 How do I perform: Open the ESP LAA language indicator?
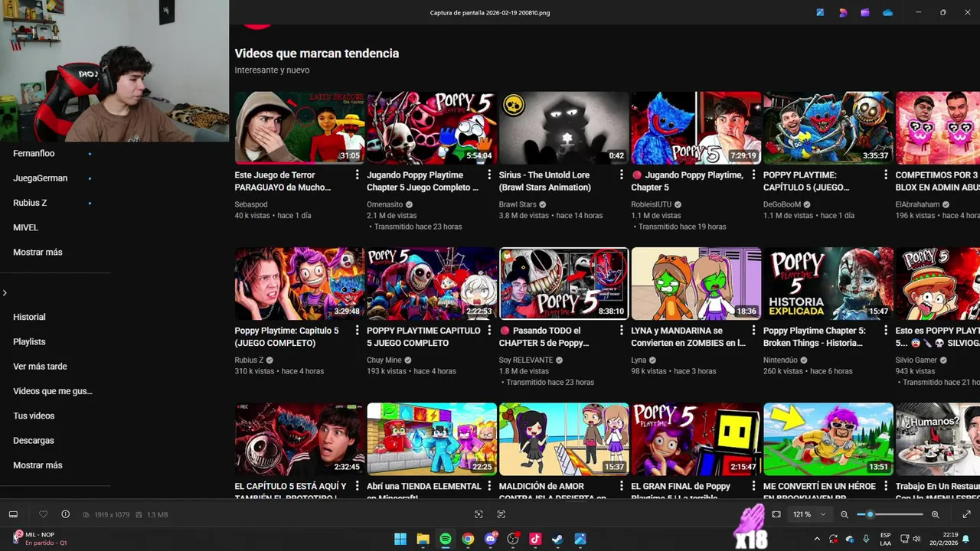point(886,539)
